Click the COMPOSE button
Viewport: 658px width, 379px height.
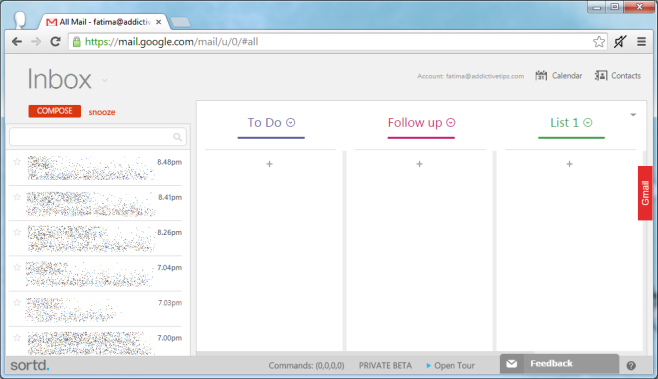tap(55, 111)
